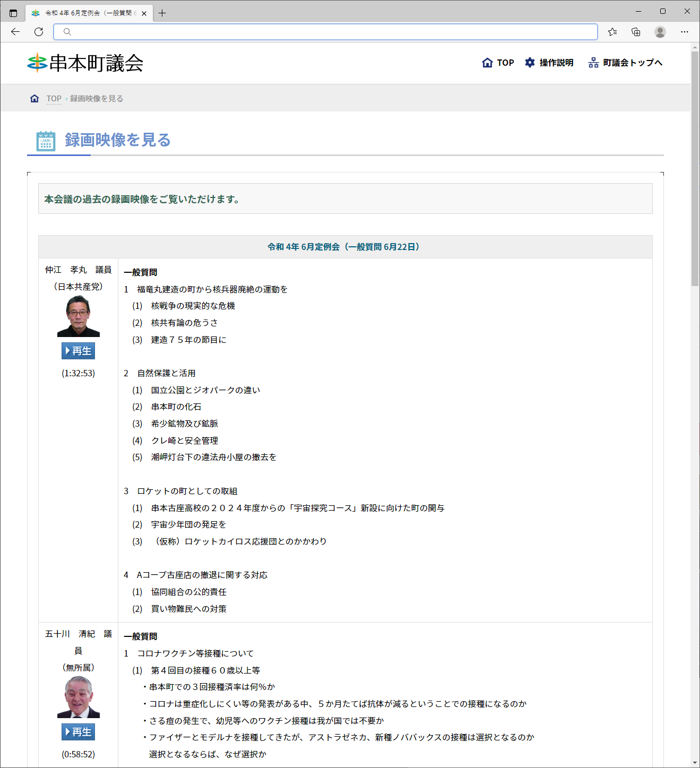The width and height of the screenshot is (700, 768).
Task: Click the page vertical scrollbar thumb
Action: [x=695, y=169]
